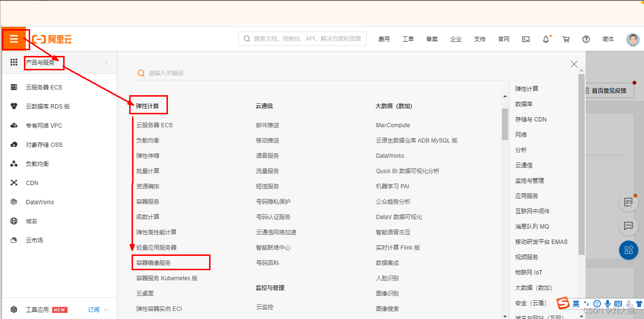Click the IME emoji face icon
The width and height of the screenshot is (644, 319).
(x=597, y=304)
